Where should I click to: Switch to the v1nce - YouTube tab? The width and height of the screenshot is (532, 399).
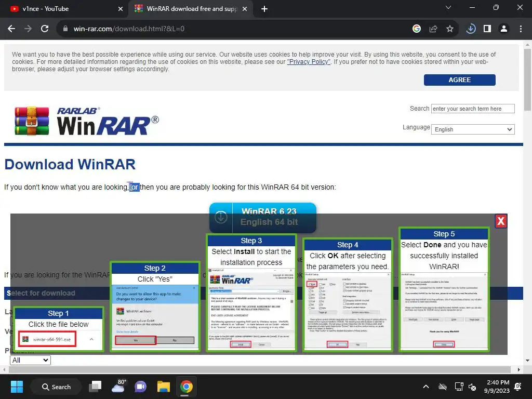[x=64, y=9]
